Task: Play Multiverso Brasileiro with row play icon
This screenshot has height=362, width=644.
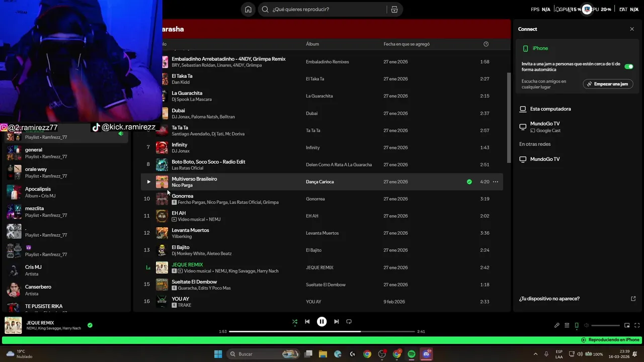Action: (x=148, y=182)
